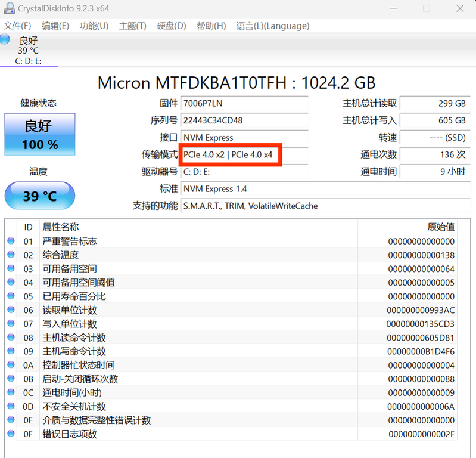476x458 pixels.
Task: Click status orb for row 0B 启动-关闭循环次数
Action: click(x=11, y=378)
